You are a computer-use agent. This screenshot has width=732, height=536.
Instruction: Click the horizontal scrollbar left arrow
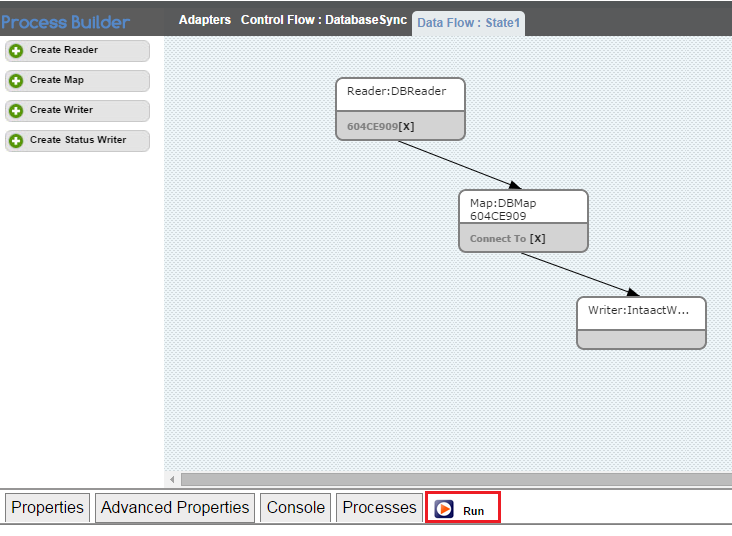click(172, 480)
